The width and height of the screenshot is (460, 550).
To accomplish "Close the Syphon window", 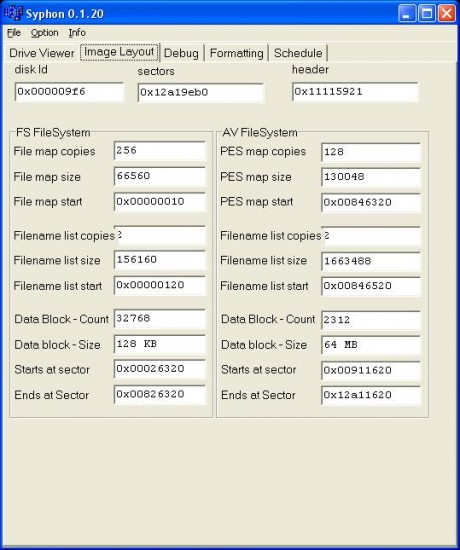I will coord(447,14).
